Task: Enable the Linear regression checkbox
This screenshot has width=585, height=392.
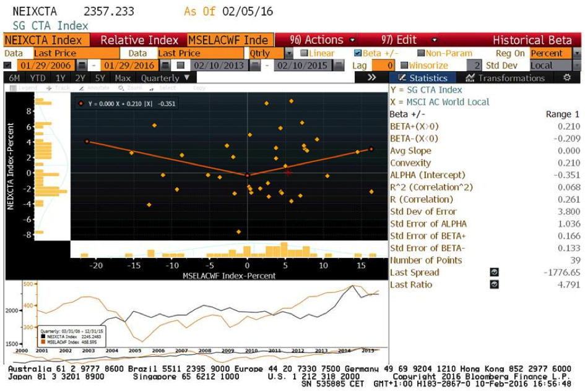Action: pyautogui.click(x=304, y=53)
